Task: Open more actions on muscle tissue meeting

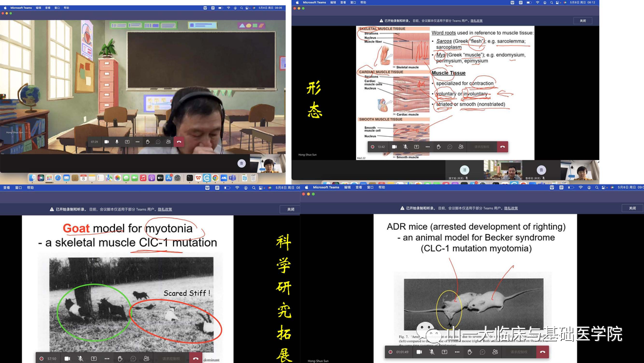Action: 427,146
